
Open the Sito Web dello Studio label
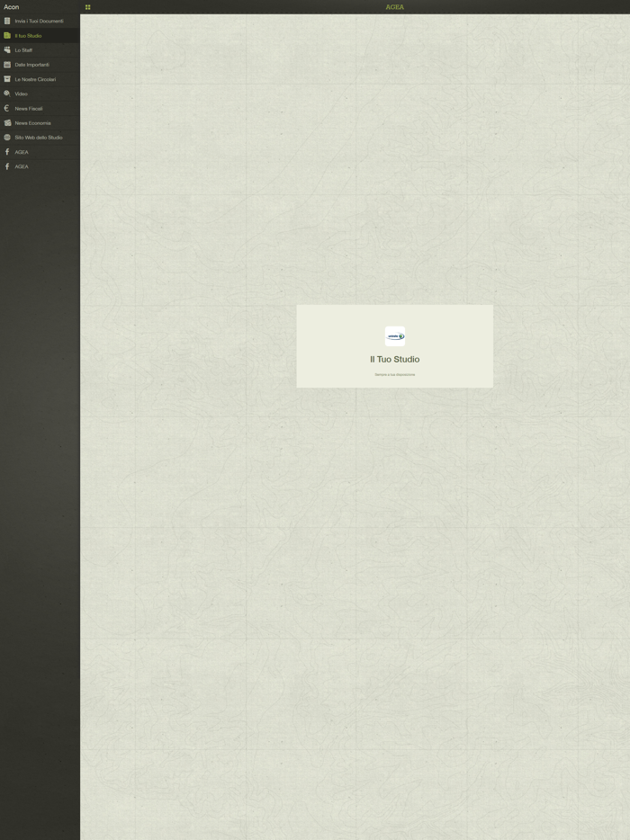coord(39,137)
